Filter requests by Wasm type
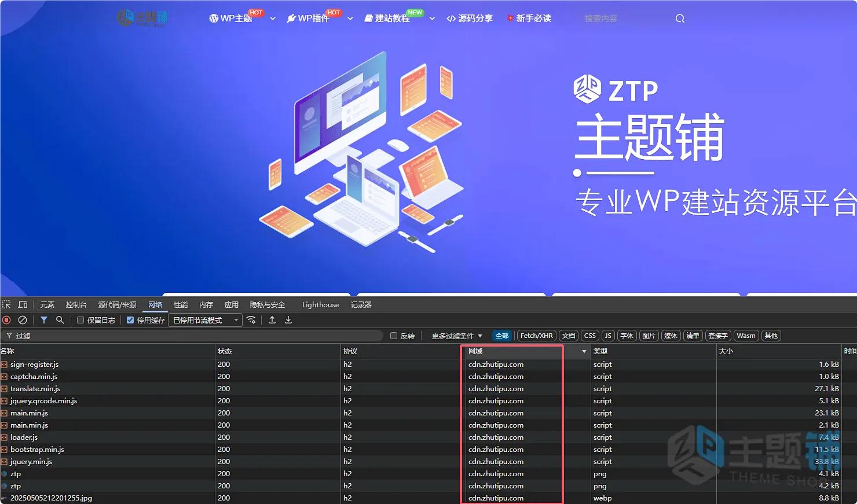Image resolution: width=857 pixels, height=504 pixels. point(746,336)
